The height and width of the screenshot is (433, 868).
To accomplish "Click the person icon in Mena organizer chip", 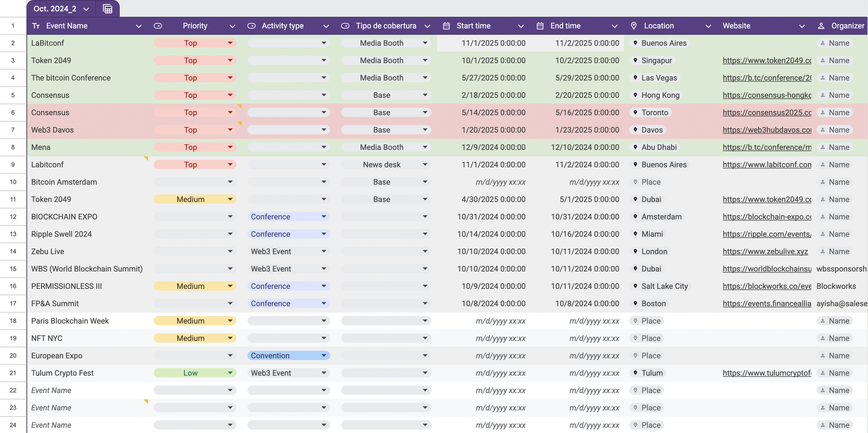I will (x=823, y=147).
